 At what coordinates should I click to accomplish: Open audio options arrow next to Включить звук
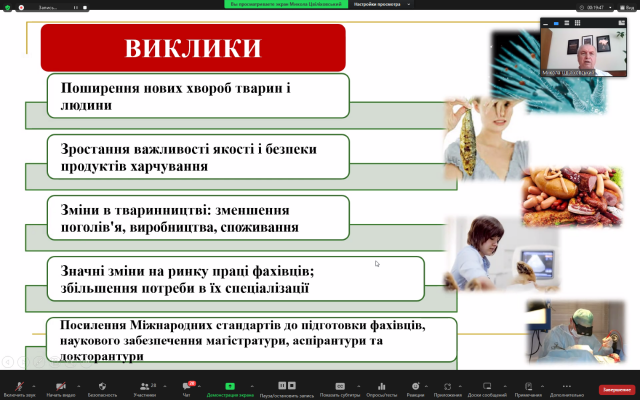[x=33, y=386]
